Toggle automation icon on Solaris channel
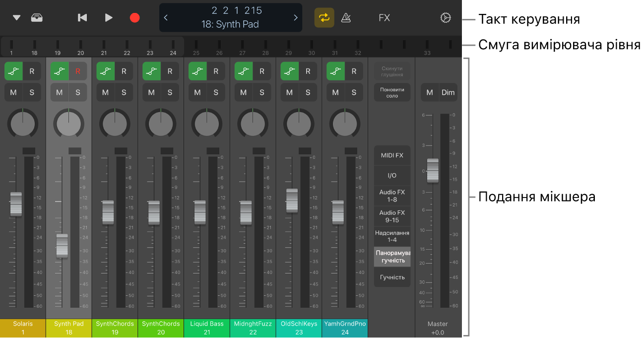 tap(13, 71)
